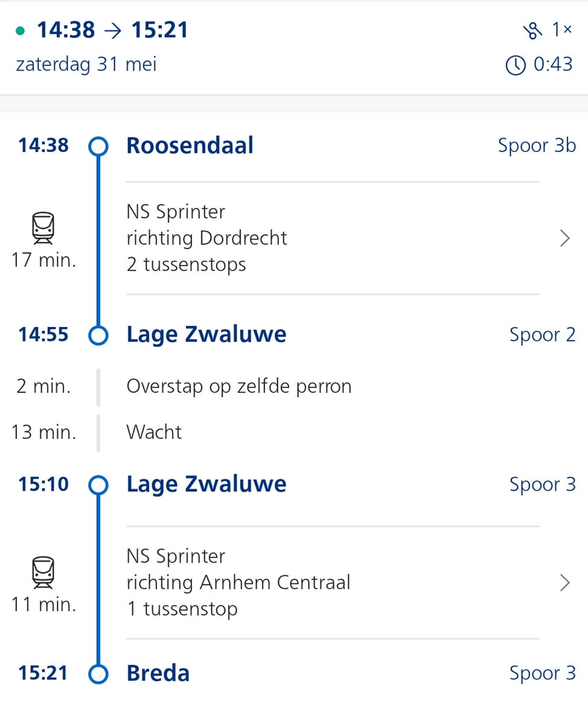588x703 pixels.
Task: Select Lage Zwaluwe departure at 15:10
Action: pyautogui.click(x=206, y=485)
